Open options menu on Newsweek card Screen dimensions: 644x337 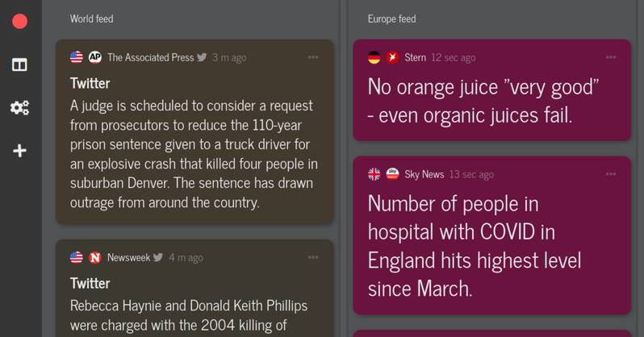pos(313,257)
